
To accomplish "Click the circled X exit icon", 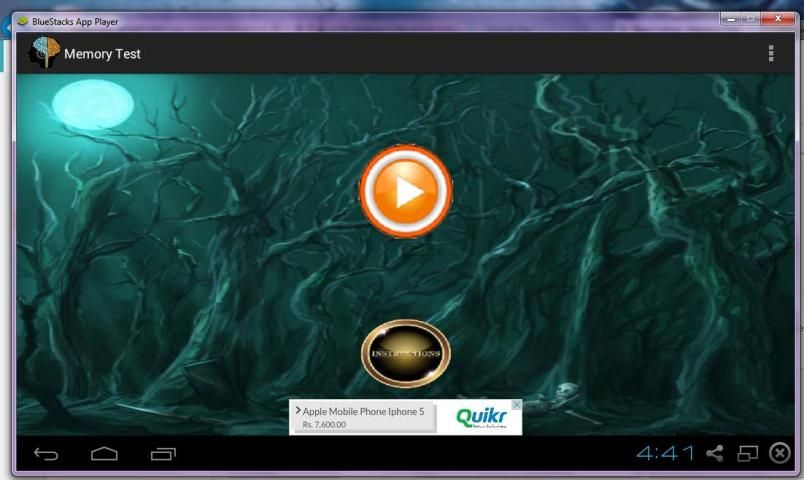I will pyautogui.click(x=780, y=454).
